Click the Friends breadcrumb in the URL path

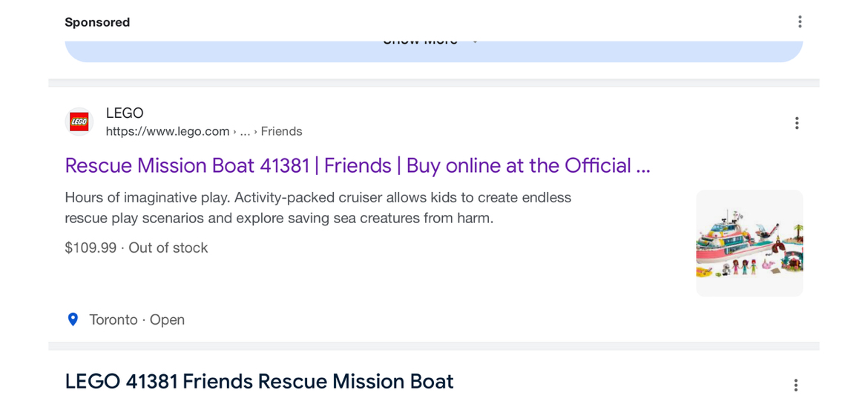click(x=281, y=131)
